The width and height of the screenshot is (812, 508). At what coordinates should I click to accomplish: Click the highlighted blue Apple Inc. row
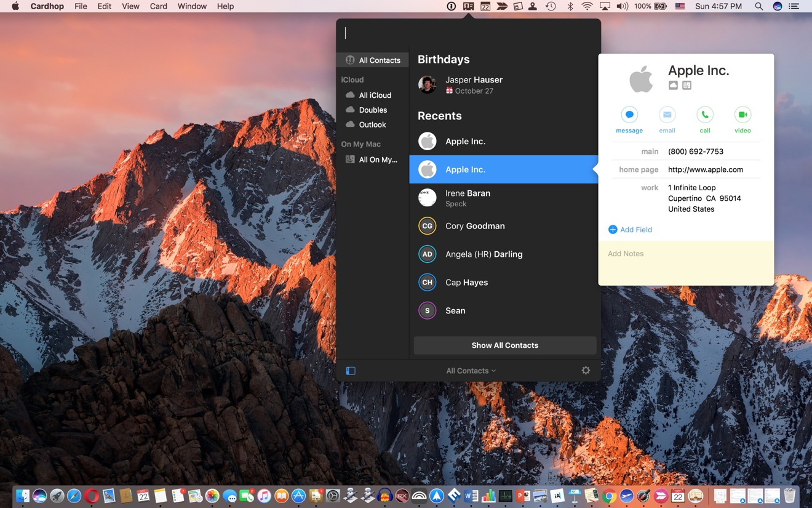click(504, 169)
